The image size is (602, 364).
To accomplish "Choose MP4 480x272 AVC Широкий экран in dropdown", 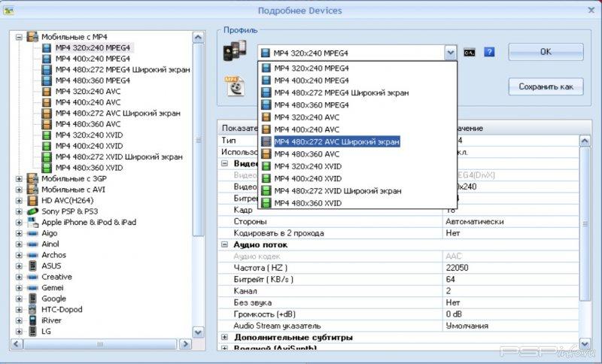I will click(x=336, y=141).
